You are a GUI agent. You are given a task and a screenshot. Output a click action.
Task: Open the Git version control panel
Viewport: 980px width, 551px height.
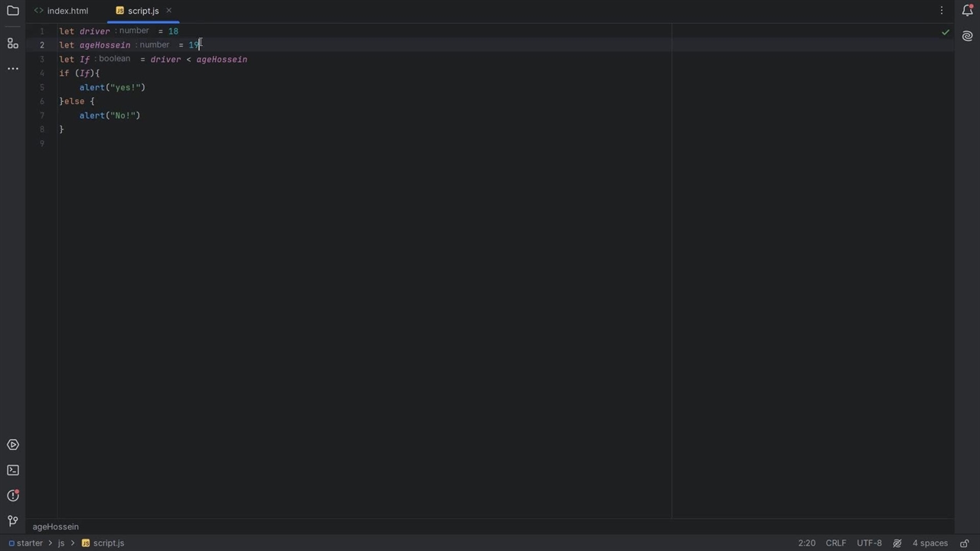[x=13, y=521]
